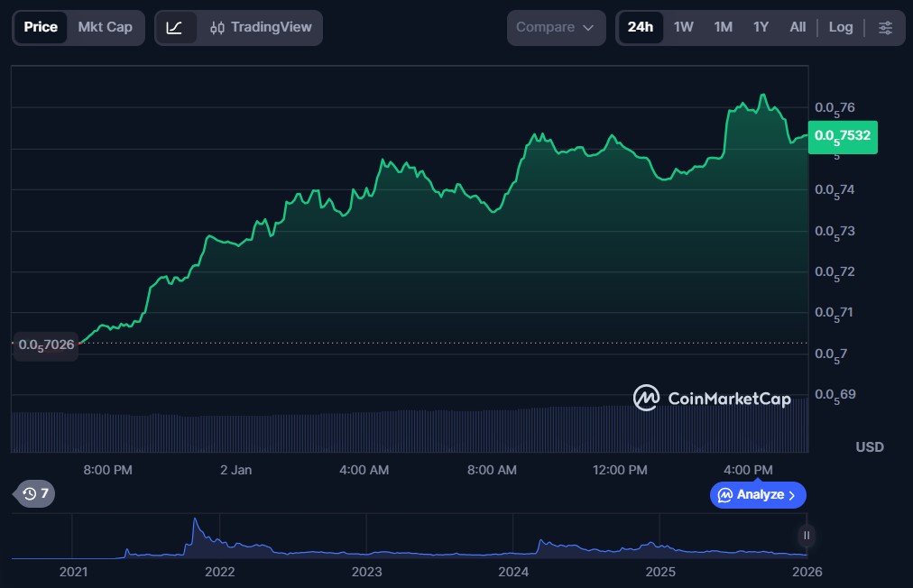Click the history clock icon badge
The height and width of the screenshot is (588, 913).
pos(36,493)
